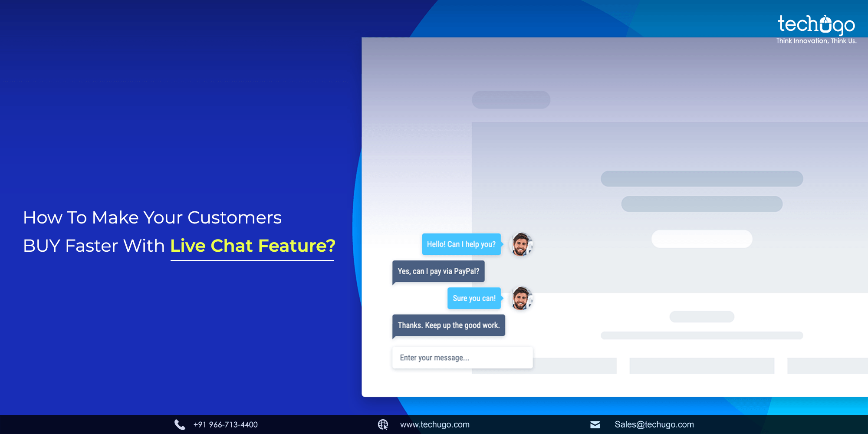Click the Enter your message input box
Screen dimensions: 868x434
[462, 357]
